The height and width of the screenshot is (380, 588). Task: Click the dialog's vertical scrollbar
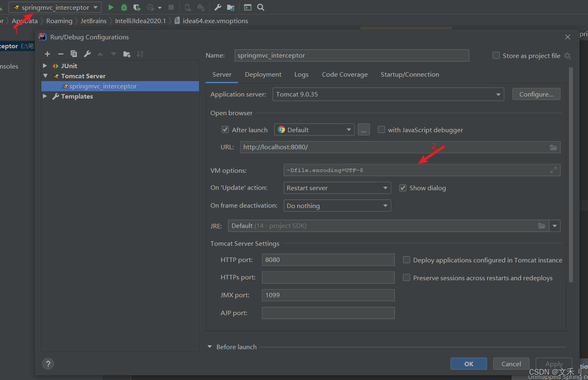point(571,174)
